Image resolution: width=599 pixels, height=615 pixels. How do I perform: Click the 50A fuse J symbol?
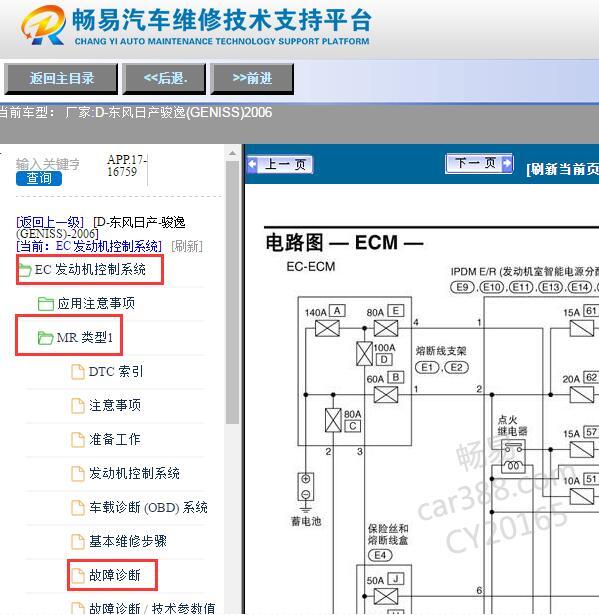point(386,597)
